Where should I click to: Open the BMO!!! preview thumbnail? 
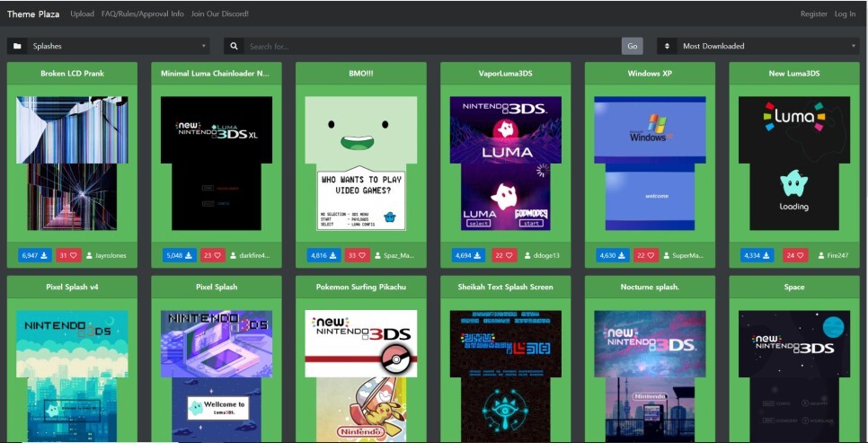[x=361, y=164]
